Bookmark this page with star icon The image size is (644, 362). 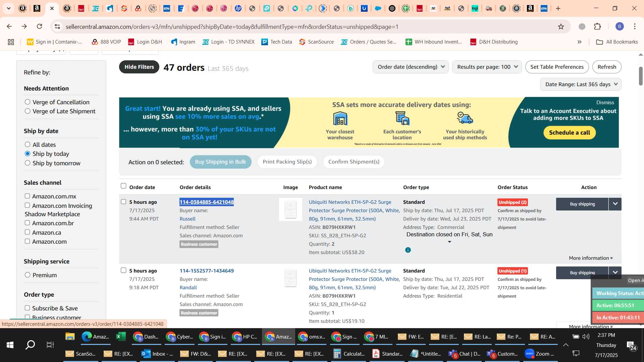pos(561,26)
